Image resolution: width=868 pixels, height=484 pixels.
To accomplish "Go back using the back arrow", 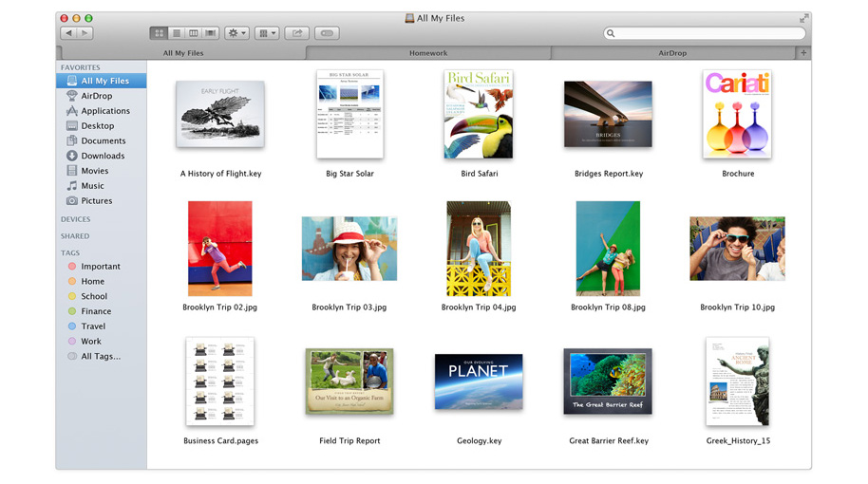I will pyautogui.click(x=68, y=33).
